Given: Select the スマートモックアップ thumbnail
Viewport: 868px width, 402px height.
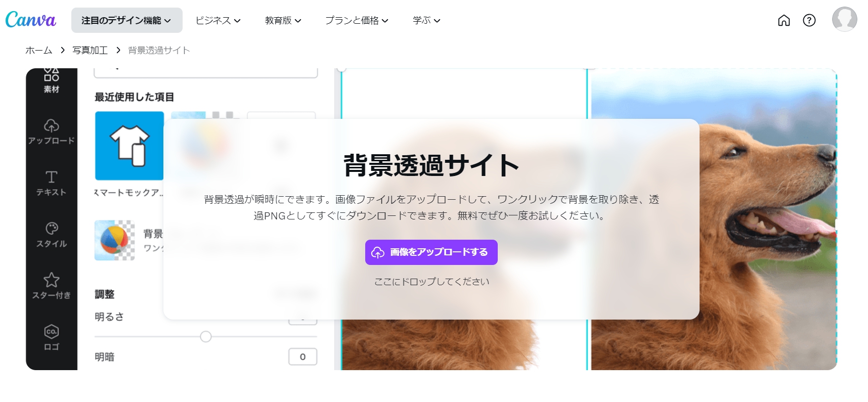Looking at the screenshot, I should [129, 146].
